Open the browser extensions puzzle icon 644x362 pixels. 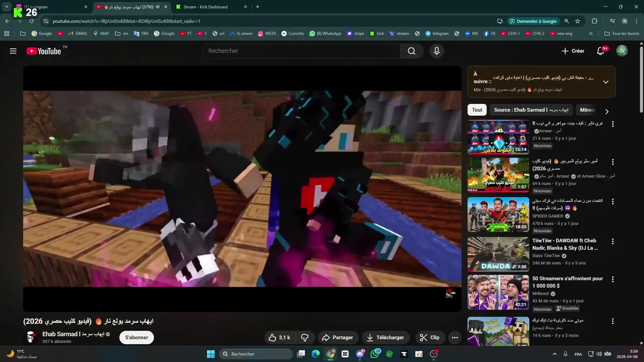pos(594,21)
